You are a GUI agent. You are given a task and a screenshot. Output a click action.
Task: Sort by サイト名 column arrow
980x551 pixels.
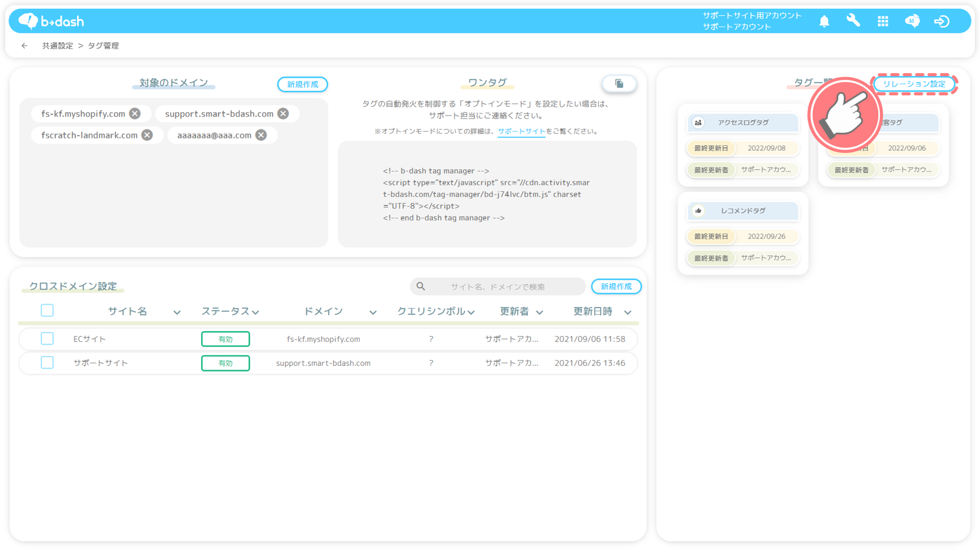coord(177,312)
